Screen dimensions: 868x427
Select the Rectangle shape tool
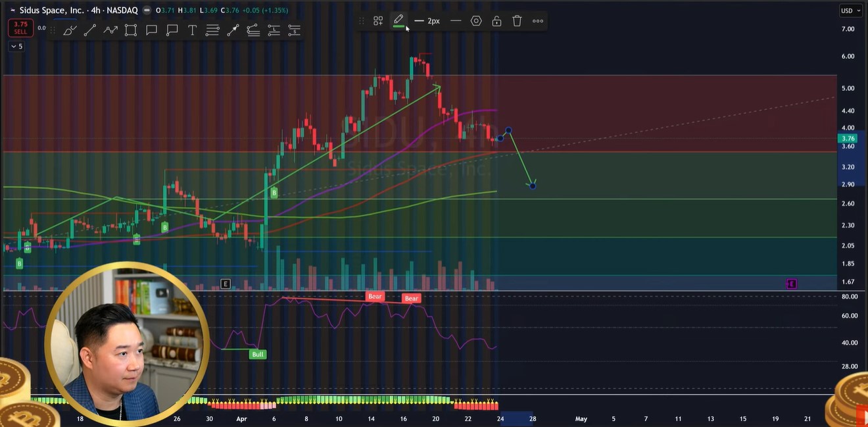tap(131, 30)
